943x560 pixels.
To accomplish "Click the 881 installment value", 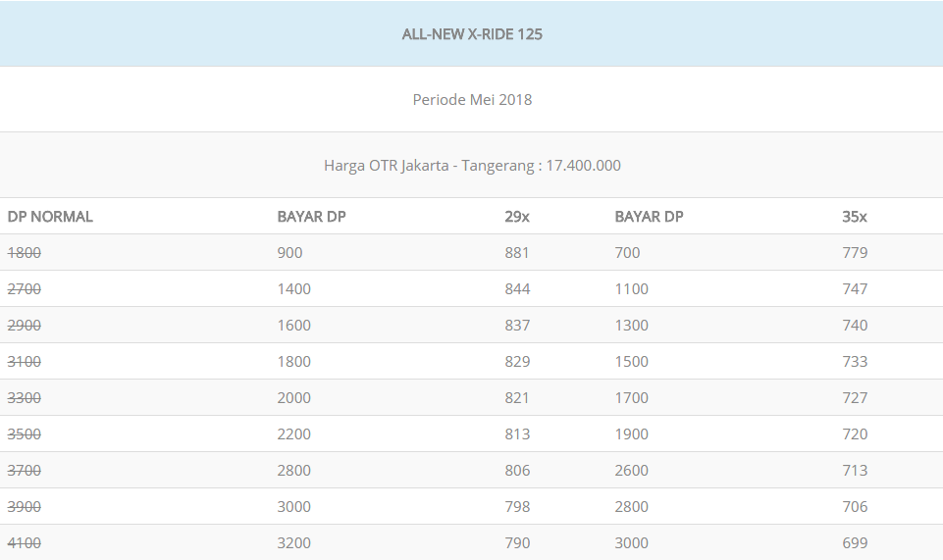I will tap(517, 253).
